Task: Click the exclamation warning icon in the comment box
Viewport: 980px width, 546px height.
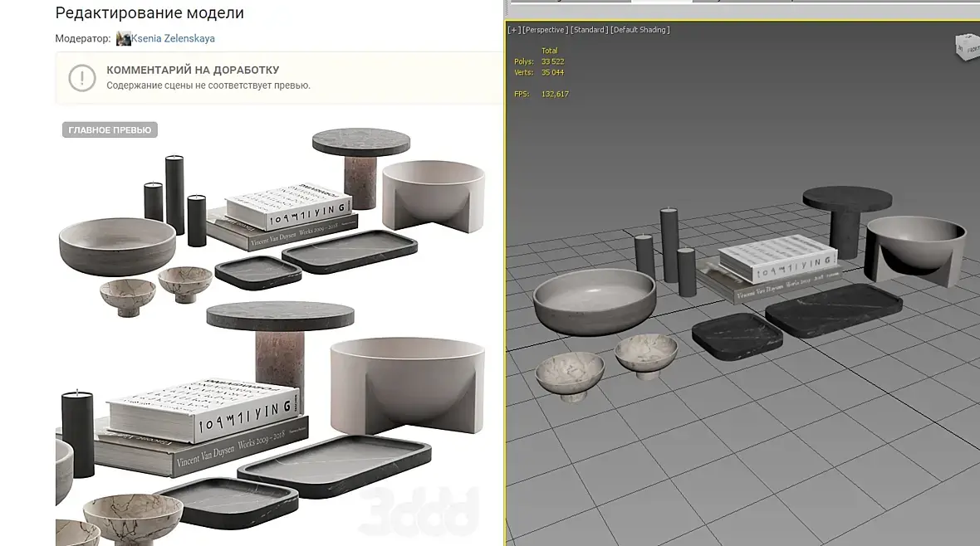Action: tap(82, 78)
